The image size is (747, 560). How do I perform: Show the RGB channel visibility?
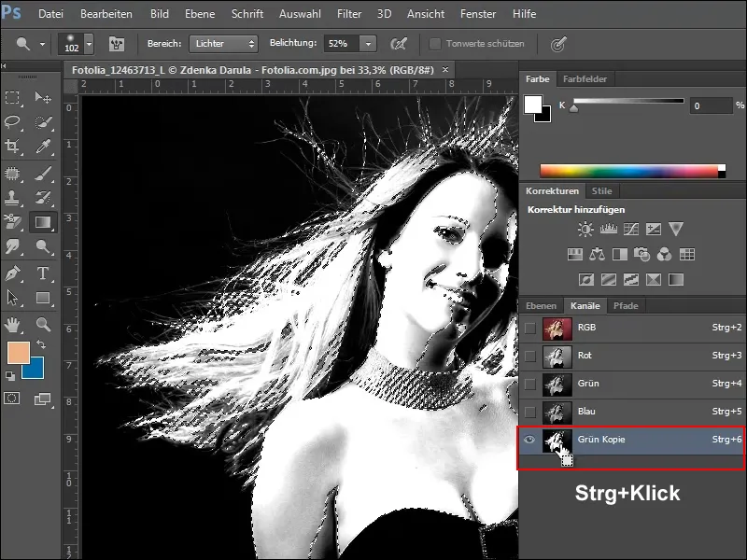[529, 329]
